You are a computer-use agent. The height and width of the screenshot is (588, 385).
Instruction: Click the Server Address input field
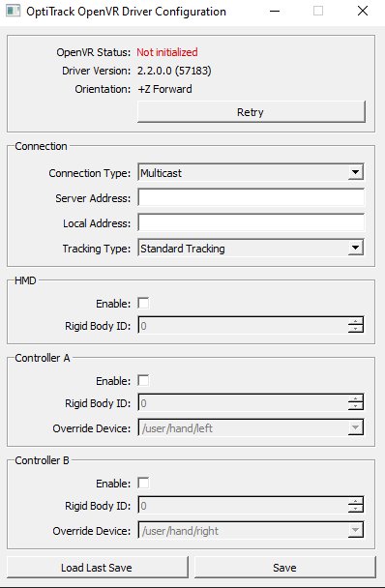pos(252,197)
